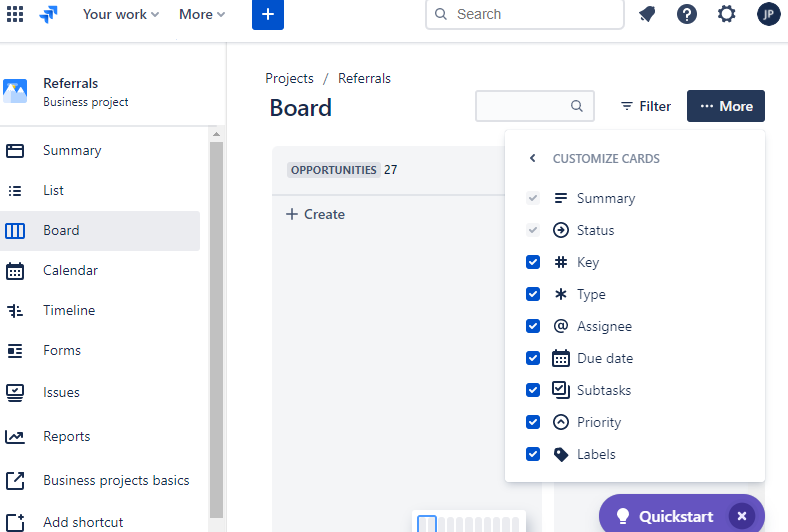This screenshot has height=532, width=788.
Task: Click the Priority circle-arrow icon
Action: tap(561, 422)
